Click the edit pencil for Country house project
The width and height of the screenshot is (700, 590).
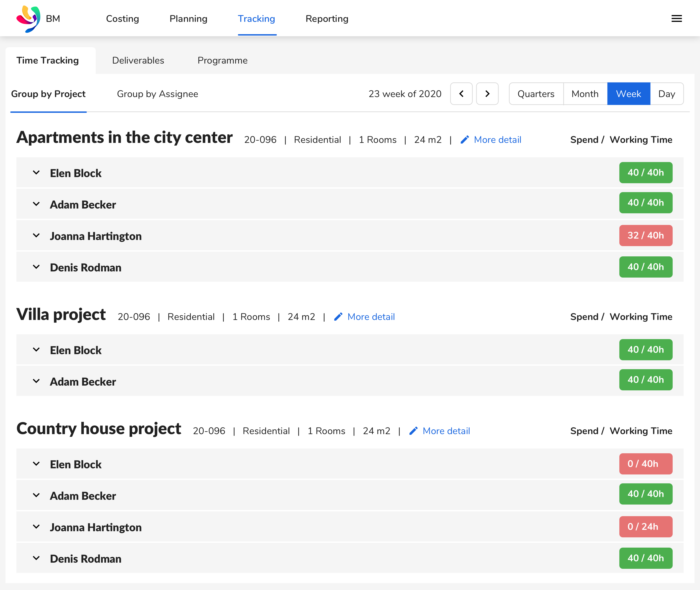(x=414, y=431)
